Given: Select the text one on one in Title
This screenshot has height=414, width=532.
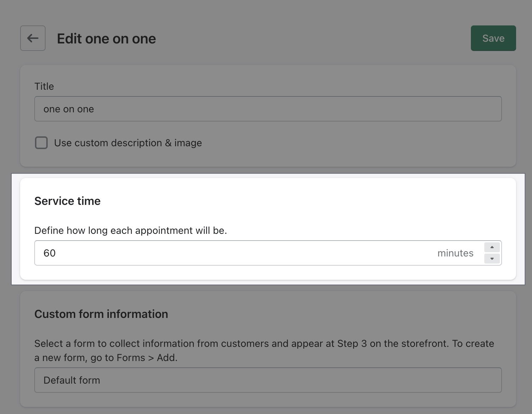Looking at the screenshot, I should pos(69,109).
